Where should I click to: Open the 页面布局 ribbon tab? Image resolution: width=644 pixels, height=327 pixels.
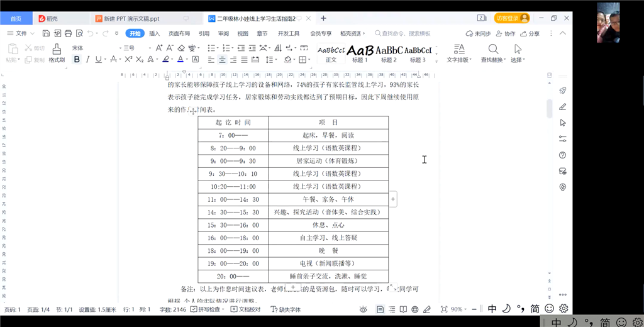(x=179, y=33)
